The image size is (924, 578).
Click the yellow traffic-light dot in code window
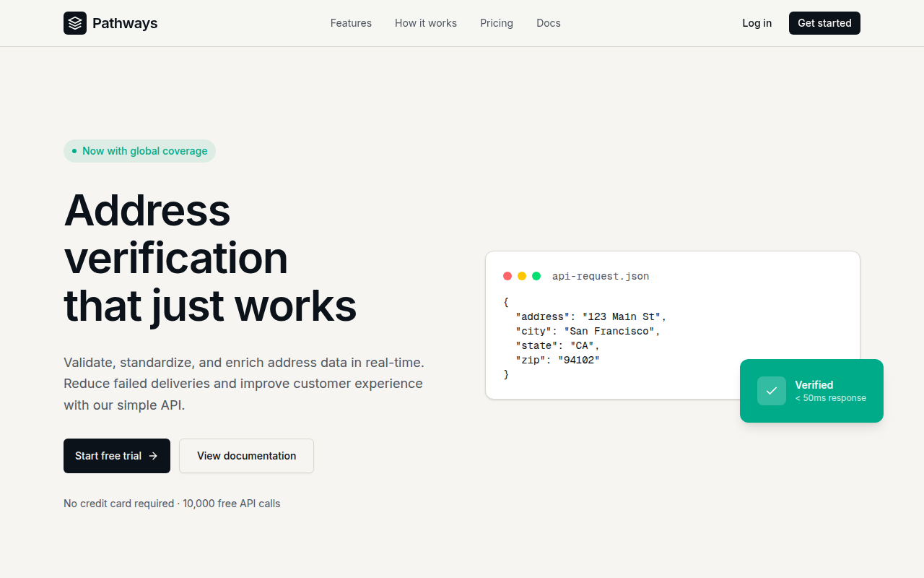pyautogui.click(x=521, y=276)
